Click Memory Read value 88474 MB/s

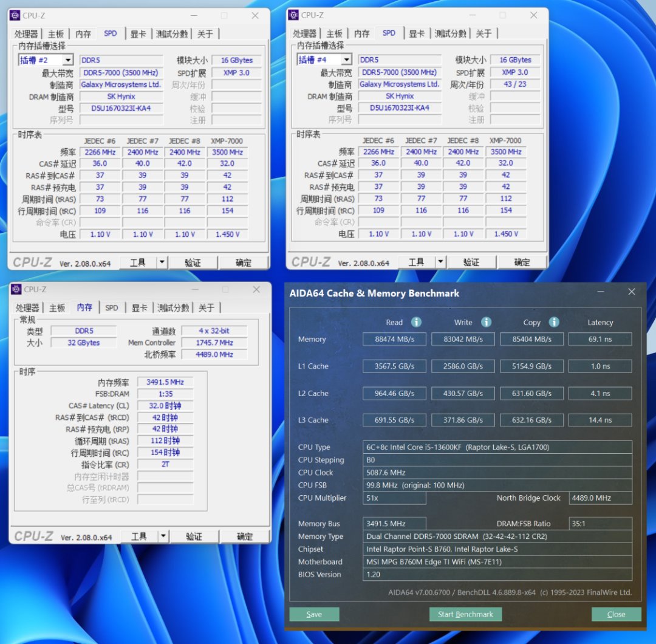[x=394, y=339]
